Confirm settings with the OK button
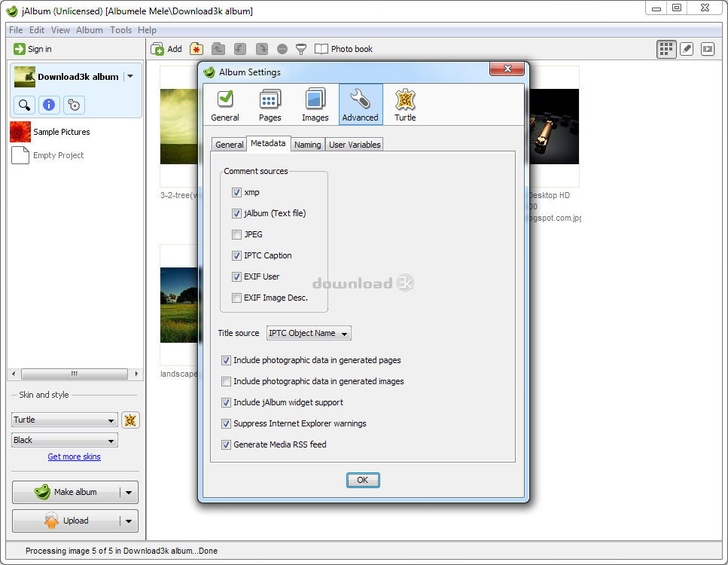728x565 pixels. pyautogui.click(x=363, y=480)
